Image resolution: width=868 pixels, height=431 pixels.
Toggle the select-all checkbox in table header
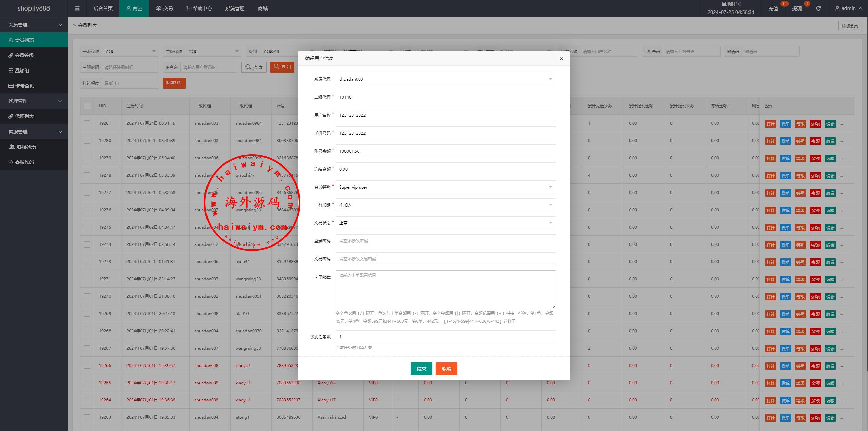(87, 106)
